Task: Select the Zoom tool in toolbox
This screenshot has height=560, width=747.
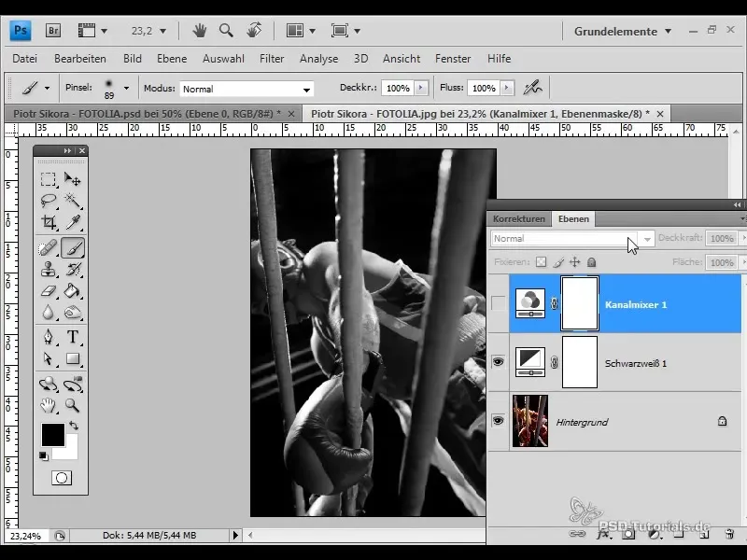Action: point(73,405)
